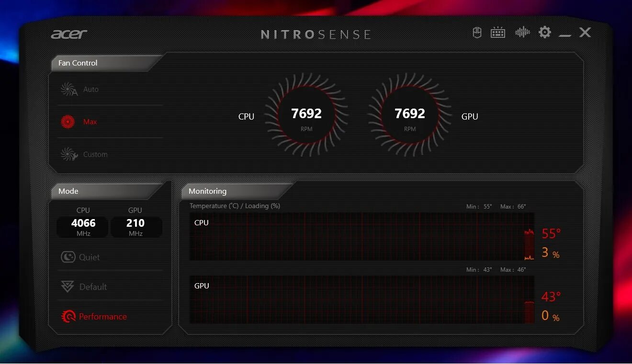Image resolution: width=632 pixels, height=364 pixels.
Task: Open the mouse settings icon
Action: click(477, 33)
